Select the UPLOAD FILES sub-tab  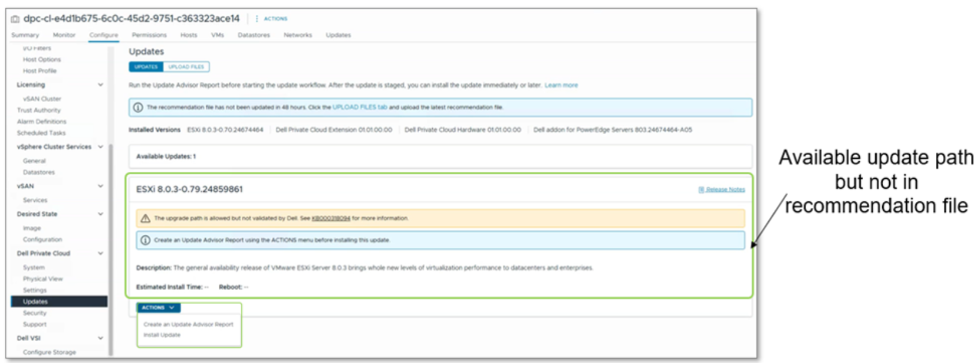pos(186,67)
